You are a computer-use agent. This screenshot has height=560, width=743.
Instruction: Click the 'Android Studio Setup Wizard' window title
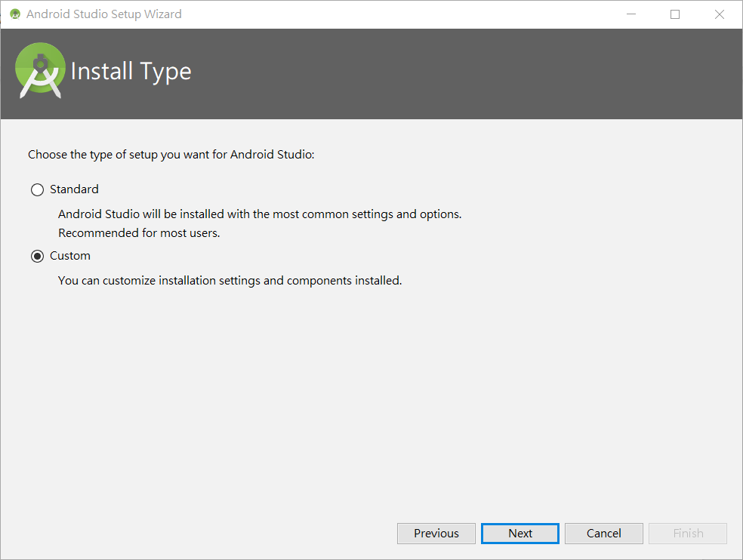click(103, 14)
